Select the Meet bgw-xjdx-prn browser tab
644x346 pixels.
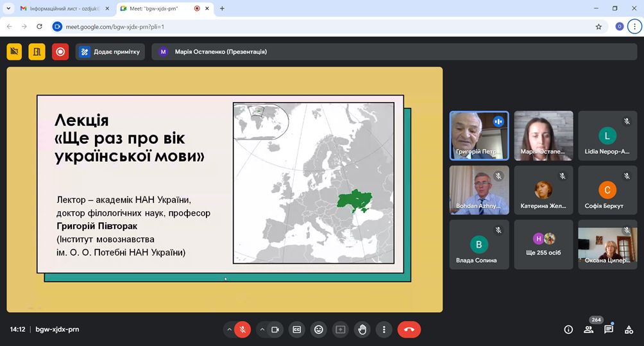[x=154, y=8]
